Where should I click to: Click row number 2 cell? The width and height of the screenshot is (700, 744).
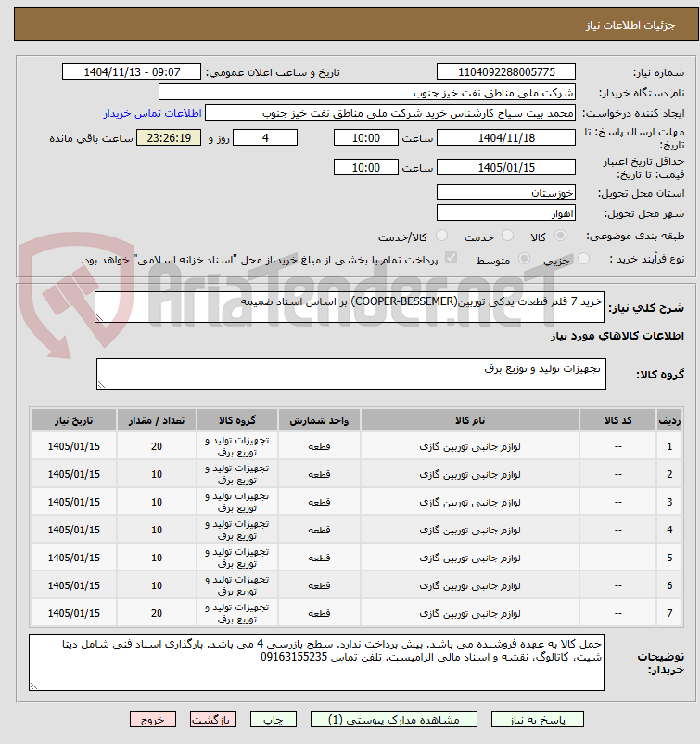pyautogui.click(x=669, y=474)
